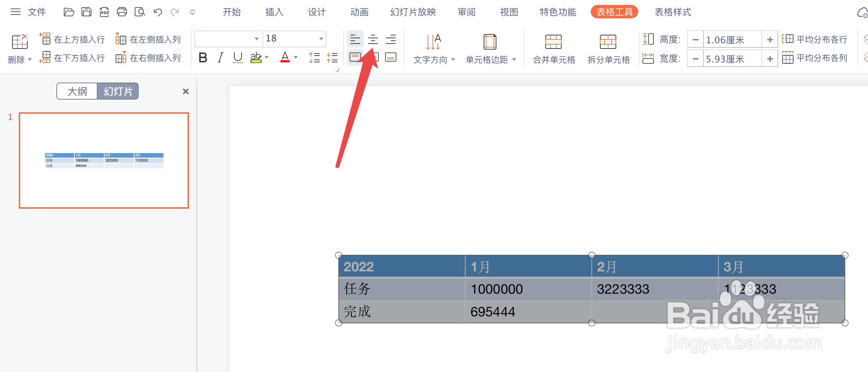The image size is (868, 372).
Task: Switch to the 审阅 tab
Action: tap(467, 12)
